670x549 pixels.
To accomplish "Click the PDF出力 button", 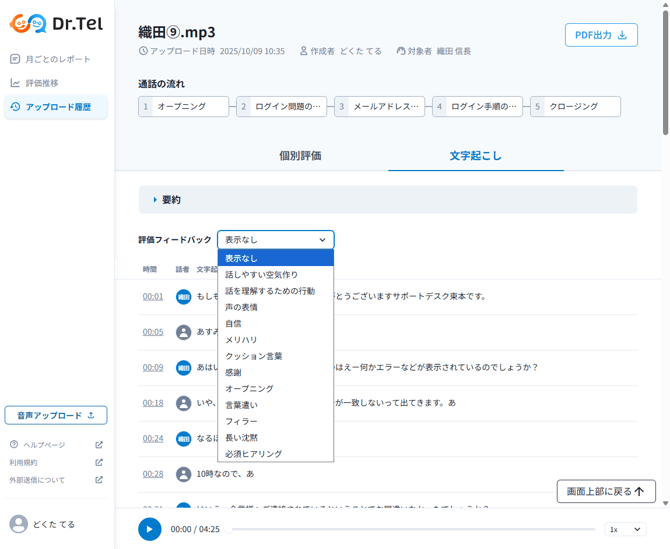I will [601, 35].
